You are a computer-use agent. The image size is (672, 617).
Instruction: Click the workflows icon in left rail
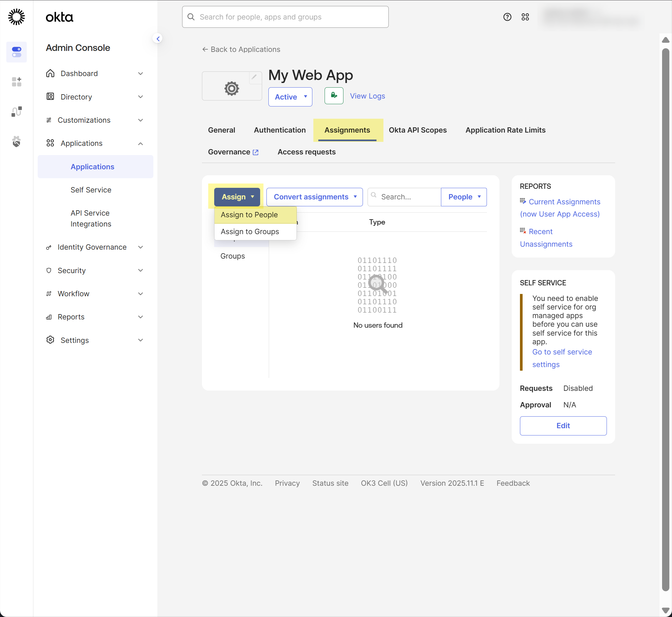16,111
